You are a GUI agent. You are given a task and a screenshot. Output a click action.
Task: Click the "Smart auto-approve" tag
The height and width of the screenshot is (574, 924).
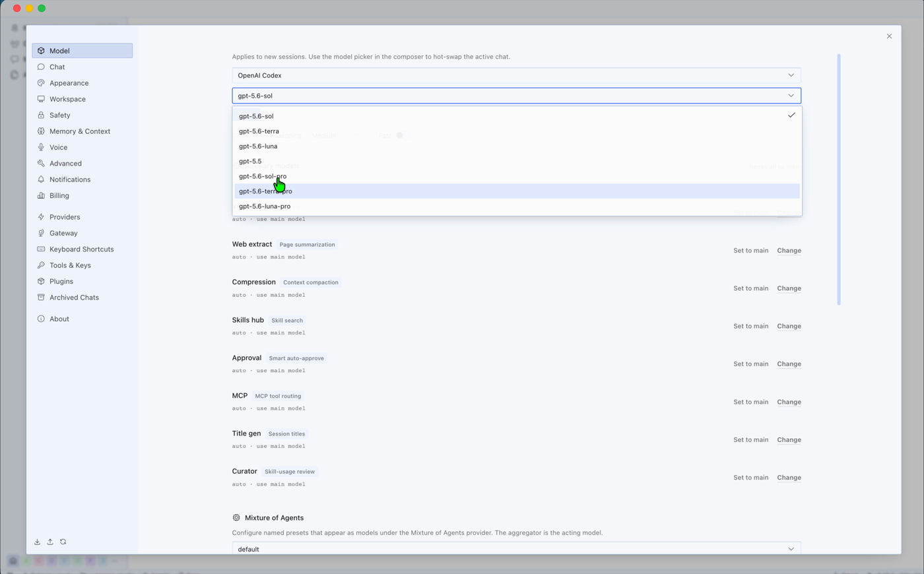coord(296,358)
